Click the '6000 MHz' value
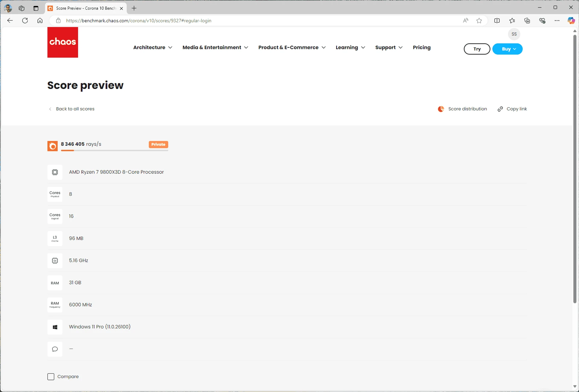Viewport: 579px width, 392px height. point(81,305)
